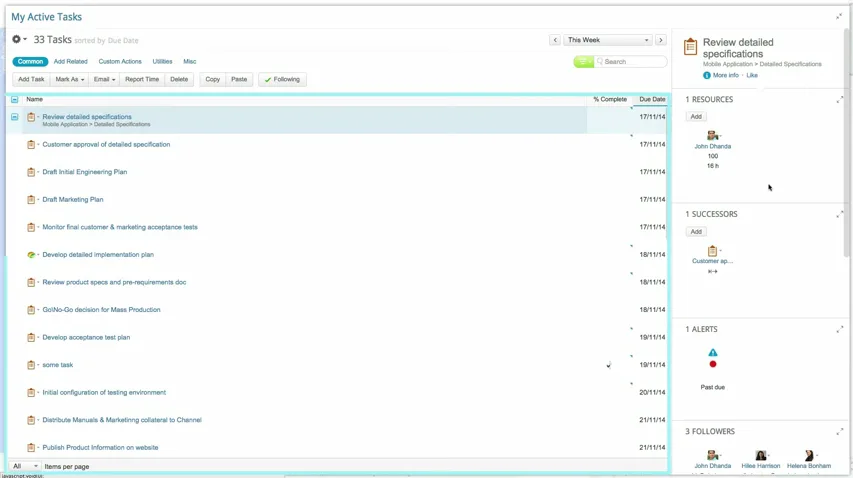
Task: Click Helena Bonham's follower avatar
Action: click(x=809, y=455)
